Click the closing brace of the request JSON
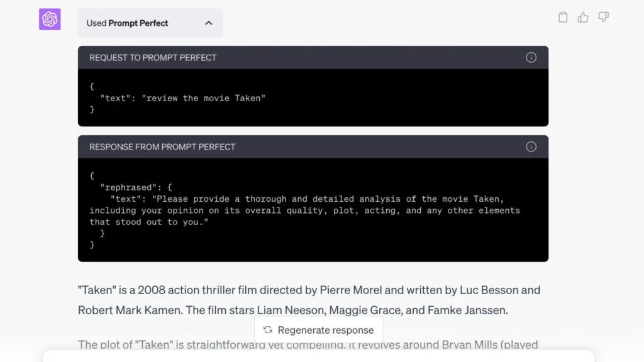Screen dimensions: 644x362 [x=92, y=109]
